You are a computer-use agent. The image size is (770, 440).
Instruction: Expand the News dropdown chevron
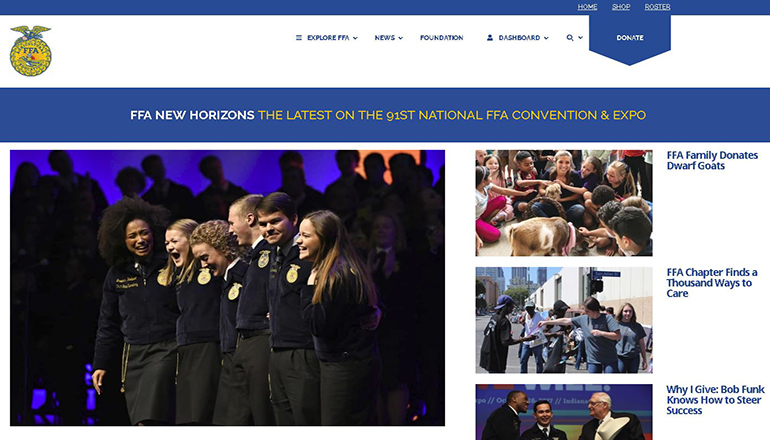(x=401, y=38)
